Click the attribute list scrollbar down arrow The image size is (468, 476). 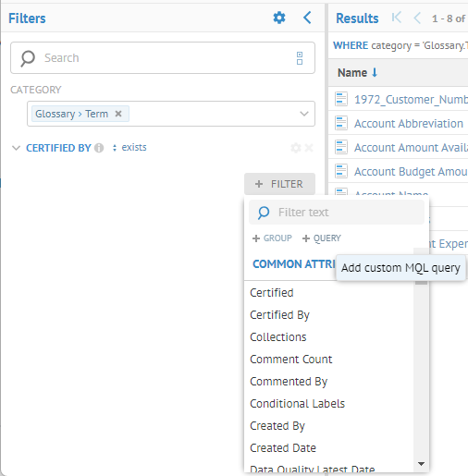[421, 463]
